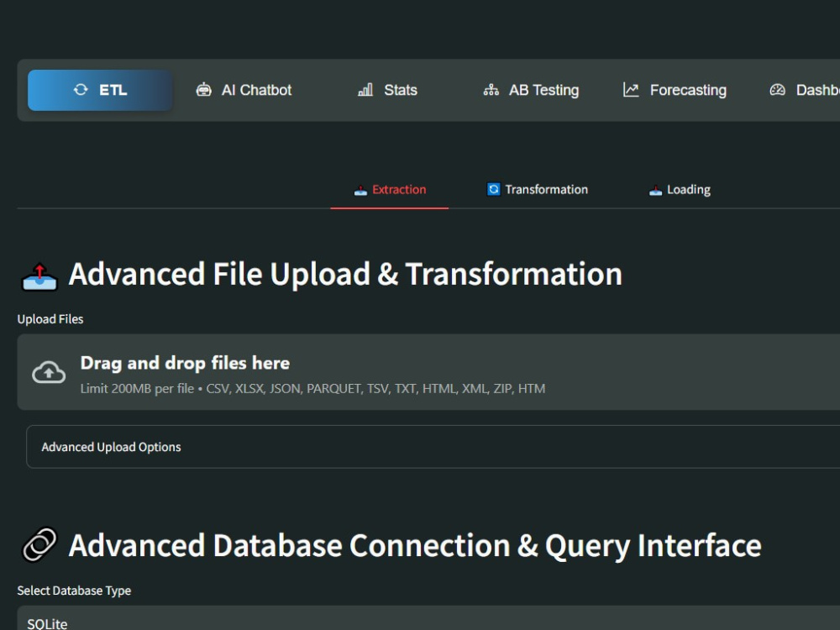The height and width of the screenshot is (630, 840).
Task: Select the Extraction sub-tab
Action: tap(390, 190)
